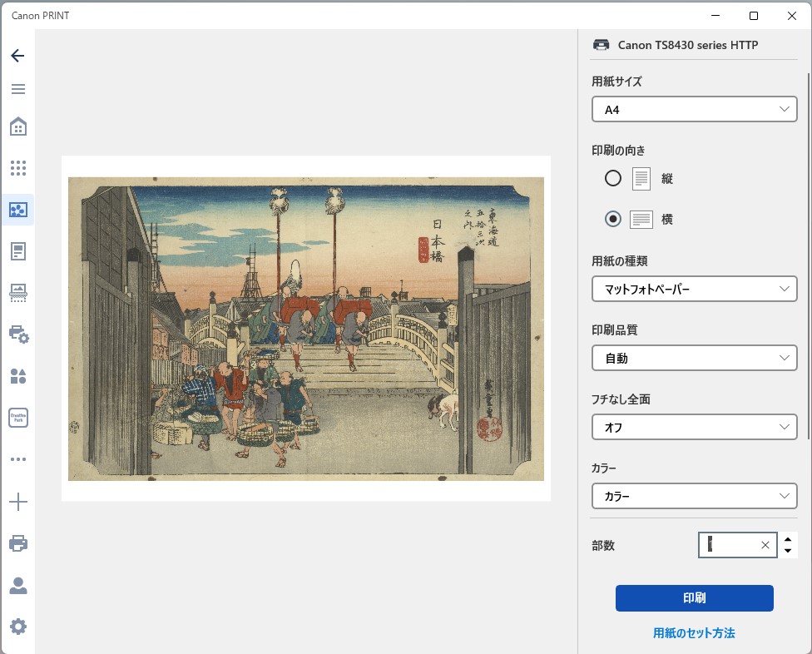Open the 用紙サイズ A4 dropdown

pos(694,110)
